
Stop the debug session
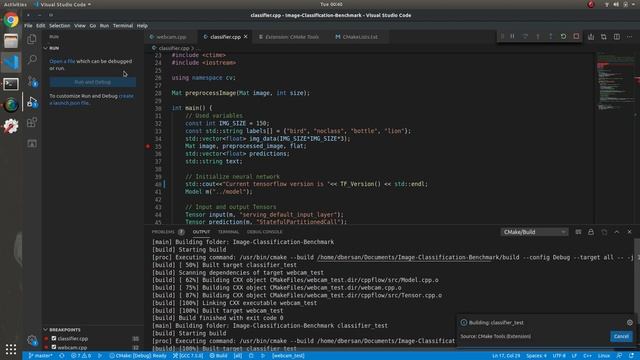point(576,37)
